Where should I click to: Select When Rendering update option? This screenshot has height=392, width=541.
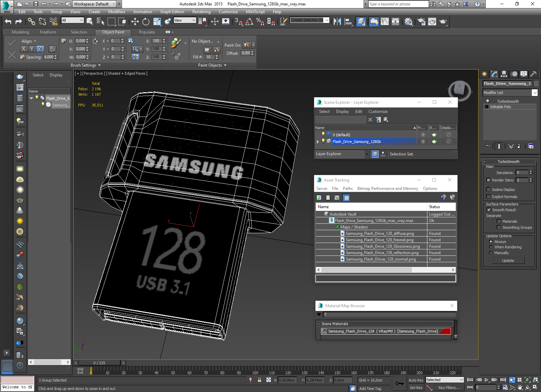coord(491,247)
